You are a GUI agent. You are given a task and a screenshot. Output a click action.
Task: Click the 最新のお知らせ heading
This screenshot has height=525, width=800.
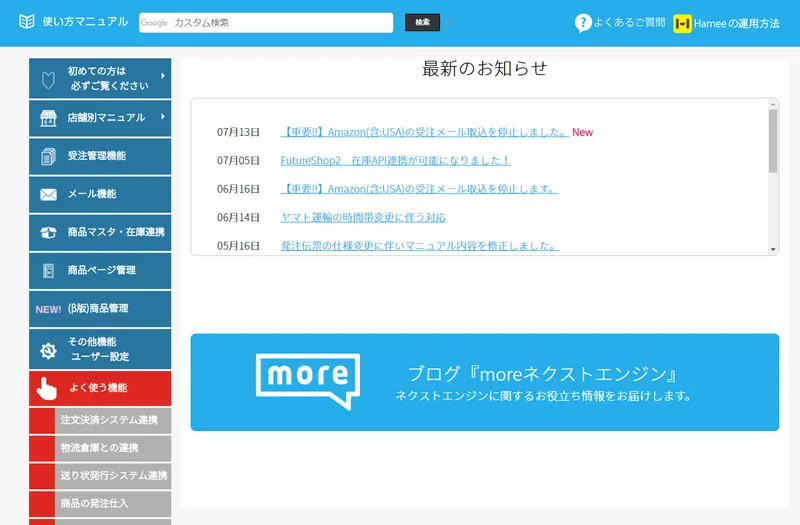tap(485, 68)
